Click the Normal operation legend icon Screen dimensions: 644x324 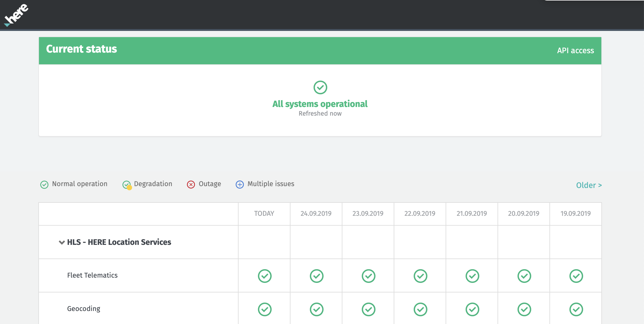tap(44, 185)
